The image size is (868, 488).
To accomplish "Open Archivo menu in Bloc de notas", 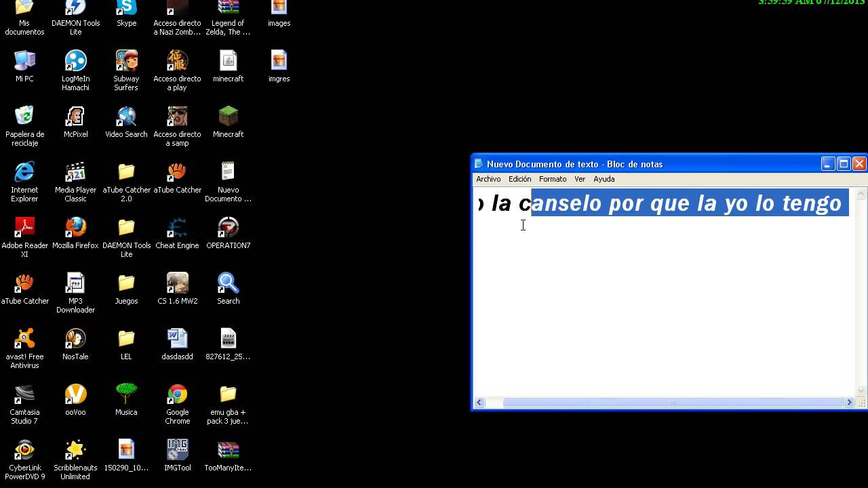I will pos(488,179).
